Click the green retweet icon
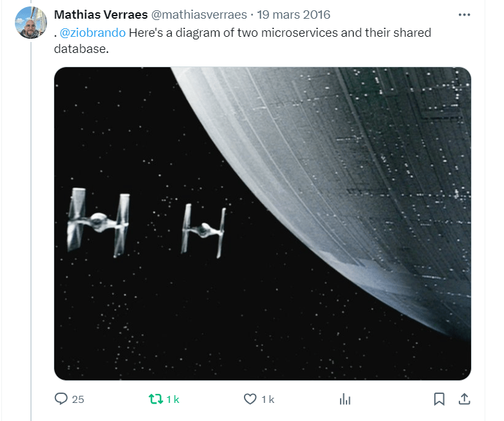Viewport: 504px width, 421px height. pos(156,399)
